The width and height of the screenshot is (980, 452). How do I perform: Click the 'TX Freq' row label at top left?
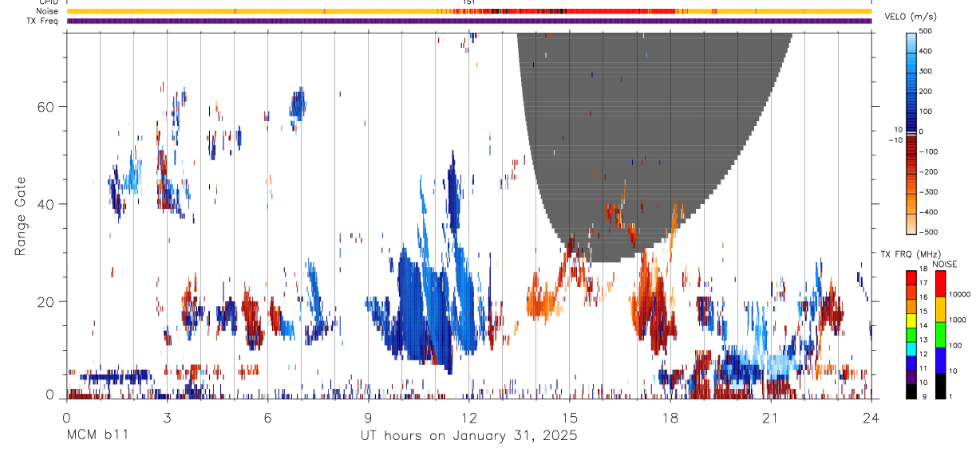pos(43,21)
